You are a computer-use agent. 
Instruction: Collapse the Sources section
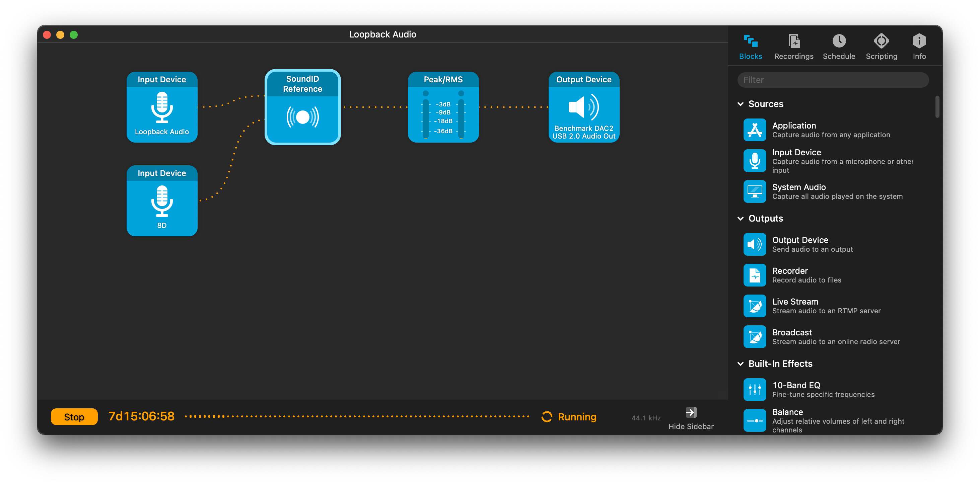click(x=740, y=104)
